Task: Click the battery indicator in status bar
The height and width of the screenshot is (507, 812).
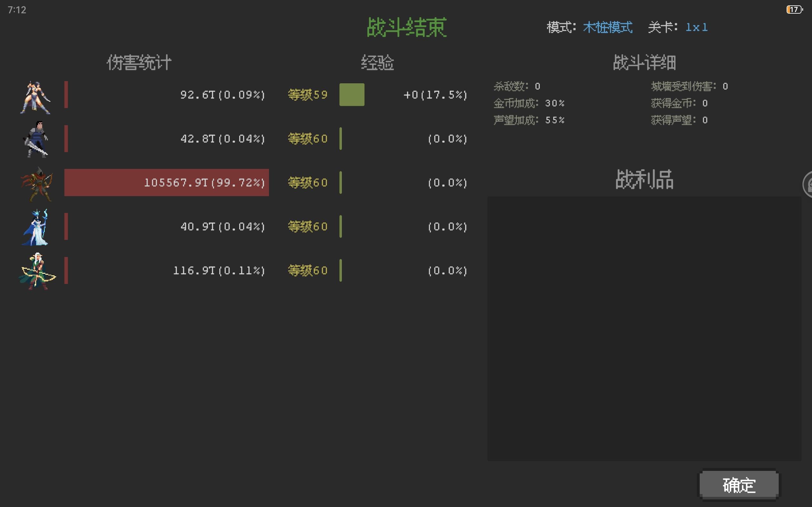Action: 794,10
